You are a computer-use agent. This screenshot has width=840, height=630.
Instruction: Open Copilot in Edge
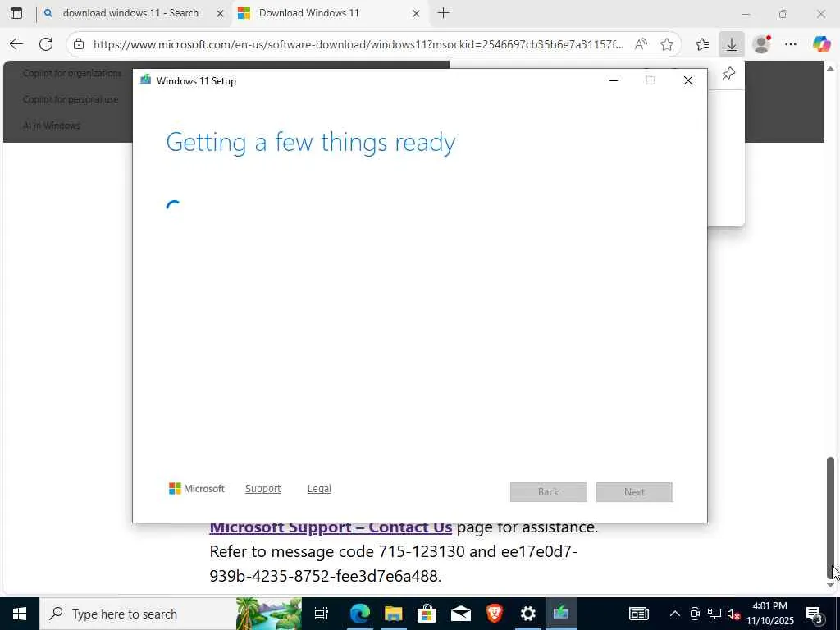[x=820, y=44]
